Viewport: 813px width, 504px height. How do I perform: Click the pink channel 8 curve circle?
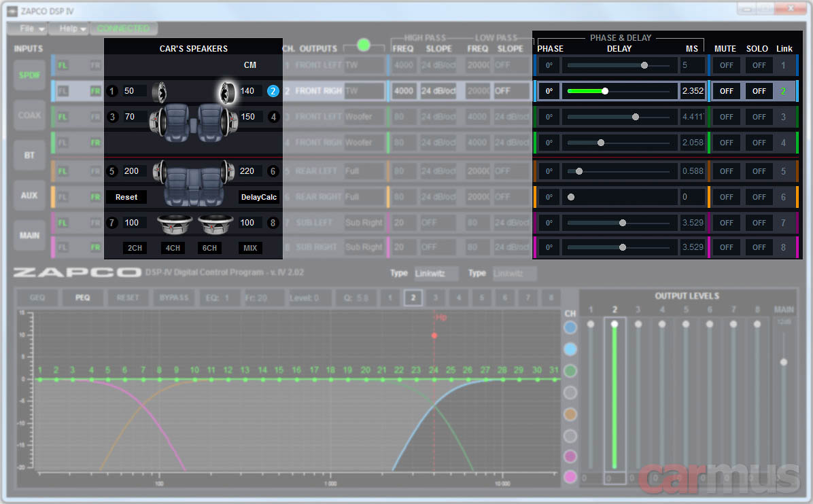coord(570,477)
